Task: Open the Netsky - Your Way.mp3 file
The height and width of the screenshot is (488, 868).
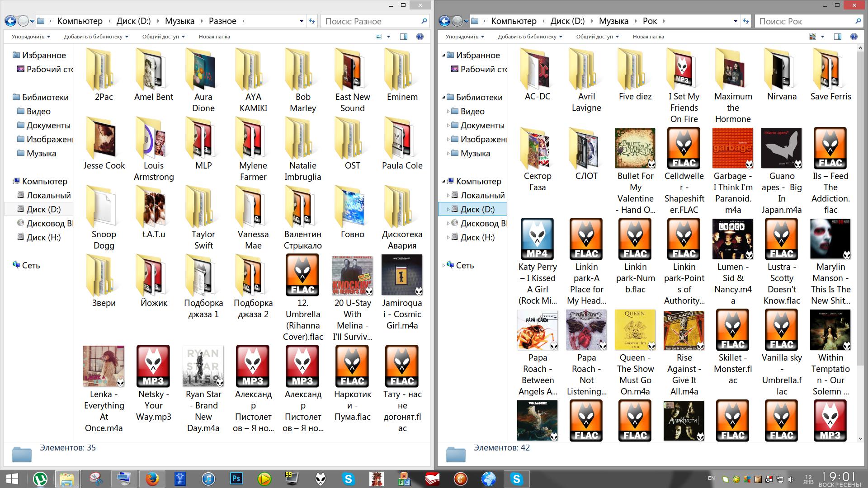Action: click(153, 366)
